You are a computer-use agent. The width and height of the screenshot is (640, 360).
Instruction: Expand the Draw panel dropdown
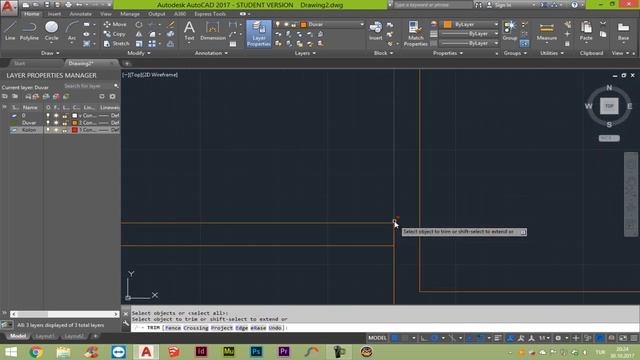coord(50,53)
